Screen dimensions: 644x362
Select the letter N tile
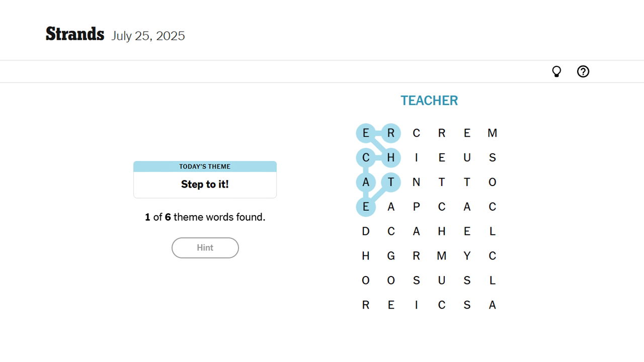[416, 182]
